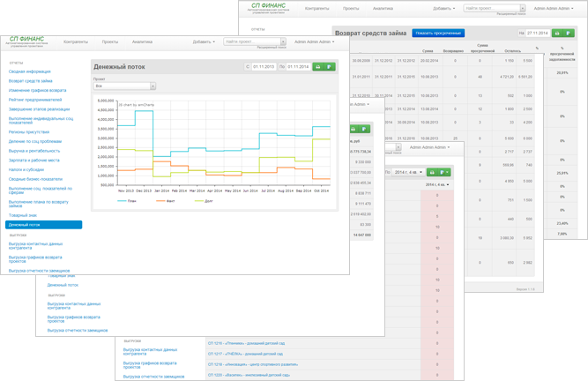Click the export file icon in the Денежный поток header
Image resolution: width=588 pixels, height=381 pixels.
pyautogui.click(x=329, y=67)
